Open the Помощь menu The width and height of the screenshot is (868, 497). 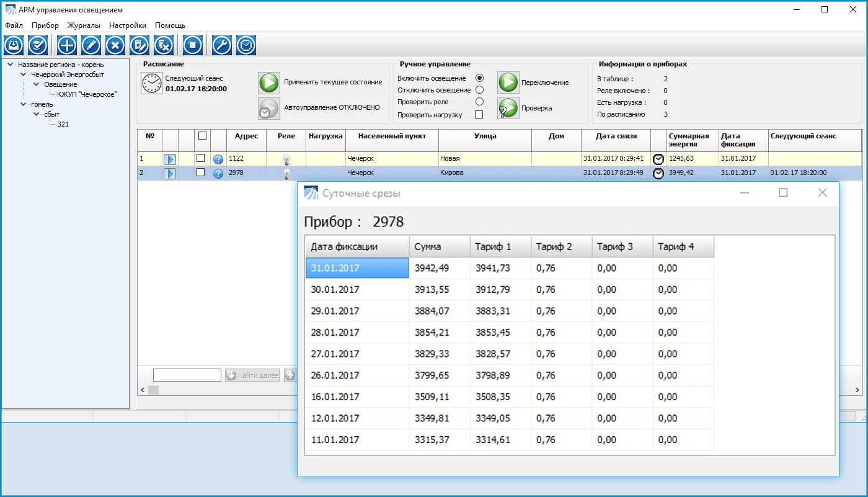170,25
